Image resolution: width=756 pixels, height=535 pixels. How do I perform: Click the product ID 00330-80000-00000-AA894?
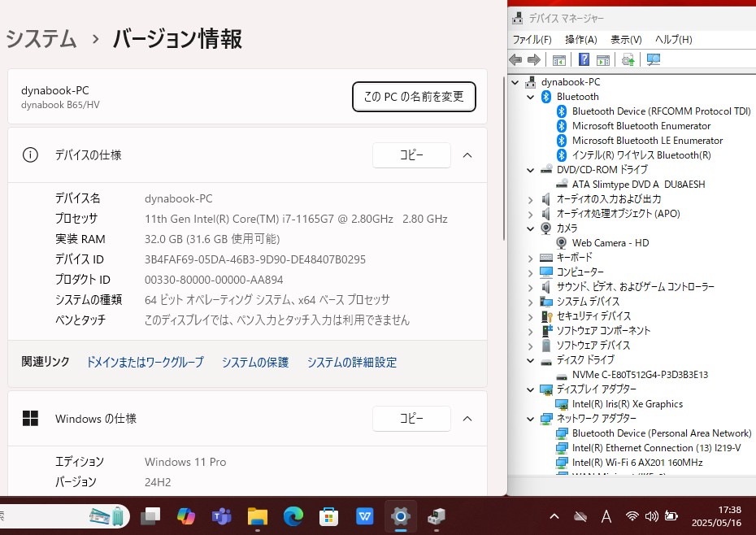(x=214, y=280)
